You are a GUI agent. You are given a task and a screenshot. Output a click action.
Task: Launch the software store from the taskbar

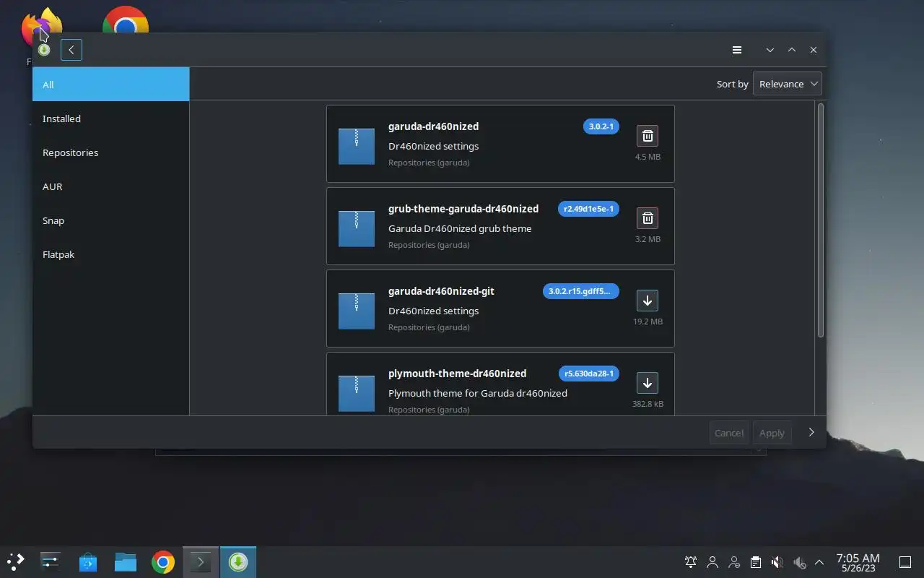[x=88, y=561]
